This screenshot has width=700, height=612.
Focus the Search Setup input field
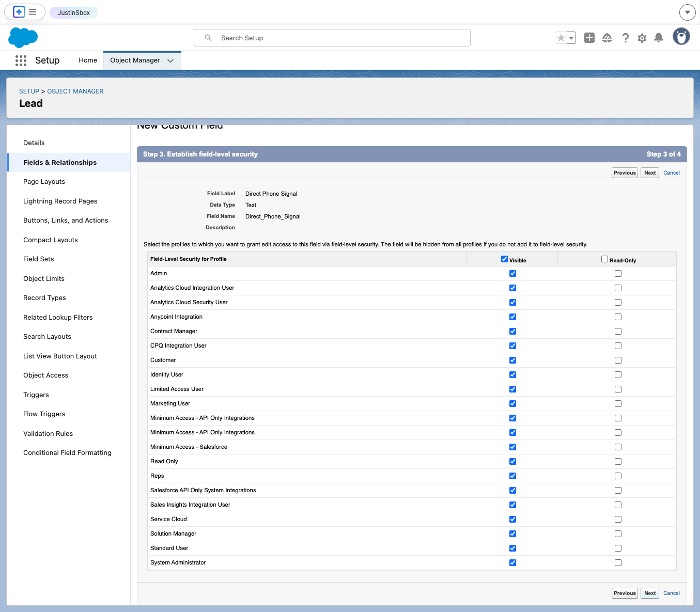(332, 38)
